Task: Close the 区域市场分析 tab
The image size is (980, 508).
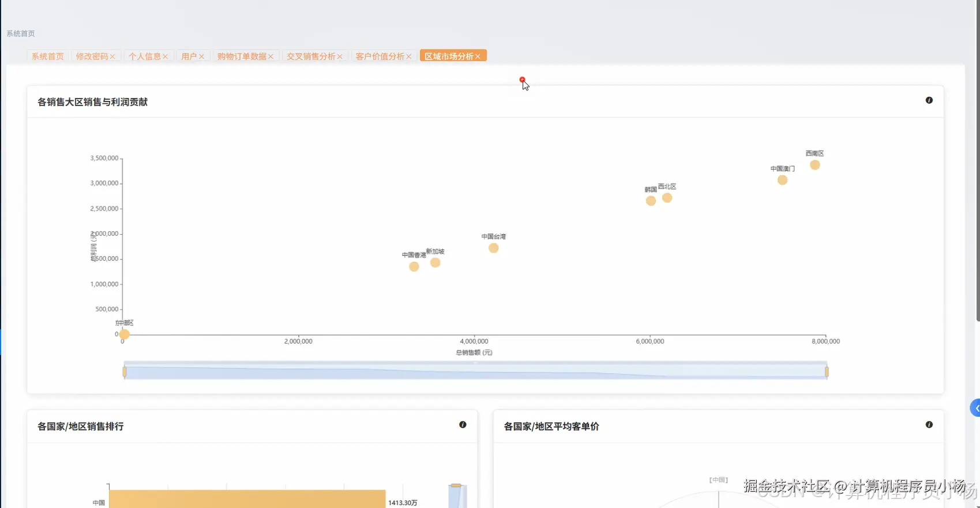Action: tap(478, 57)
